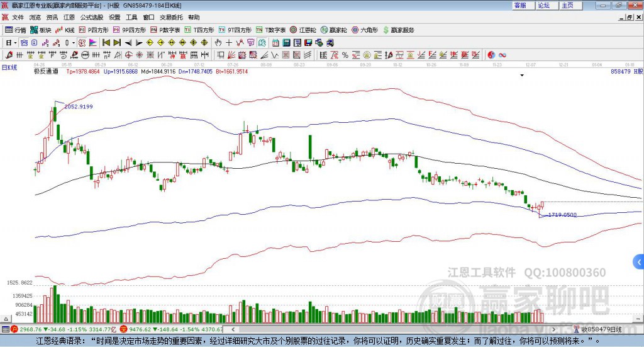Open the T四方形 tool

199,30
